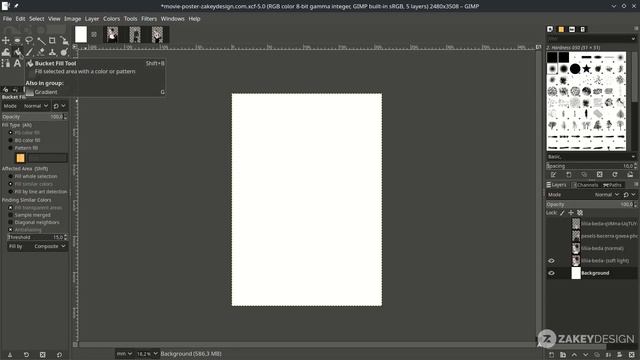
Task: Select the star brush thumbnail
Action: (x=586, y=69)
